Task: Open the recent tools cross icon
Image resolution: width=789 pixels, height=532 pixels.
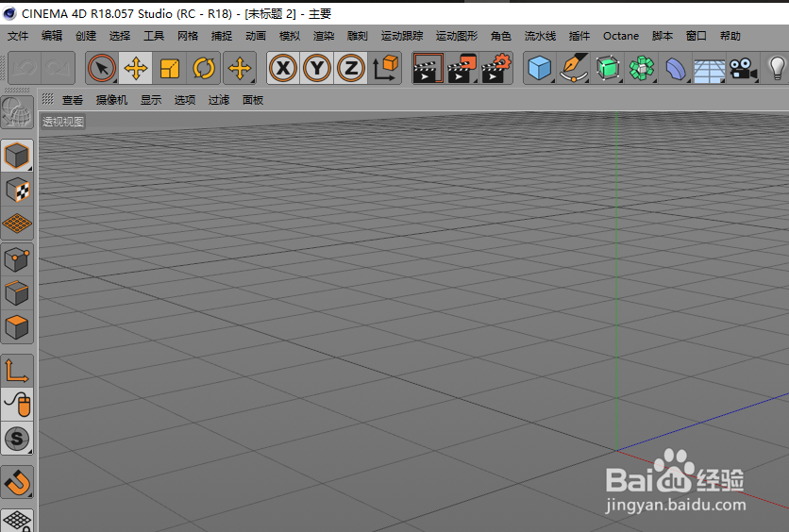Action: (x=240, y=68)
